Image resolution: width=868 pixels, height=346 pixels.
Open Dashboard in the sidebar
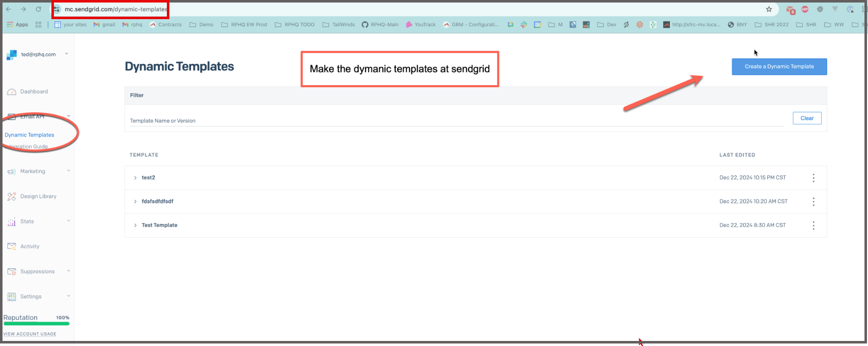[34, 92]
